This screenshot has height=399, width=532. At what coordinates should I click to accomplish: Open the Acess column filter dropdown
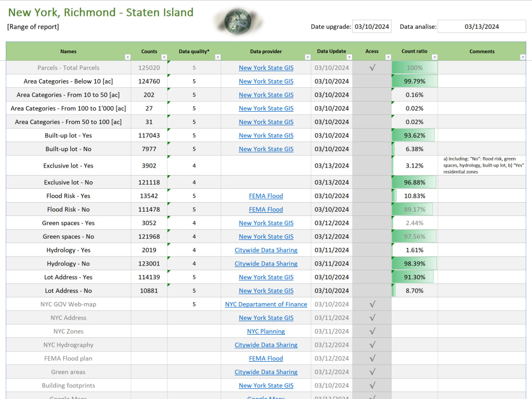pos(388,57)
